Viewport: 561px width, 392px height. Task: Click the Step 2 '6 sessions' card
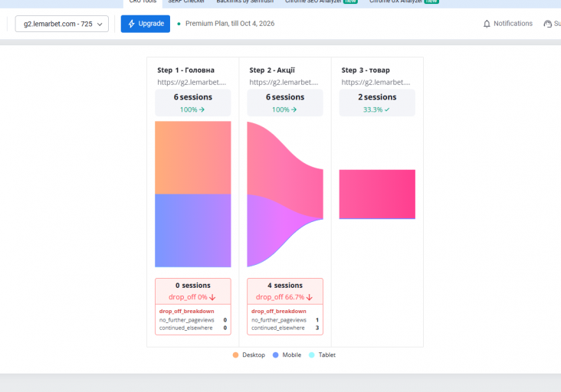click(x=285, y=103)
